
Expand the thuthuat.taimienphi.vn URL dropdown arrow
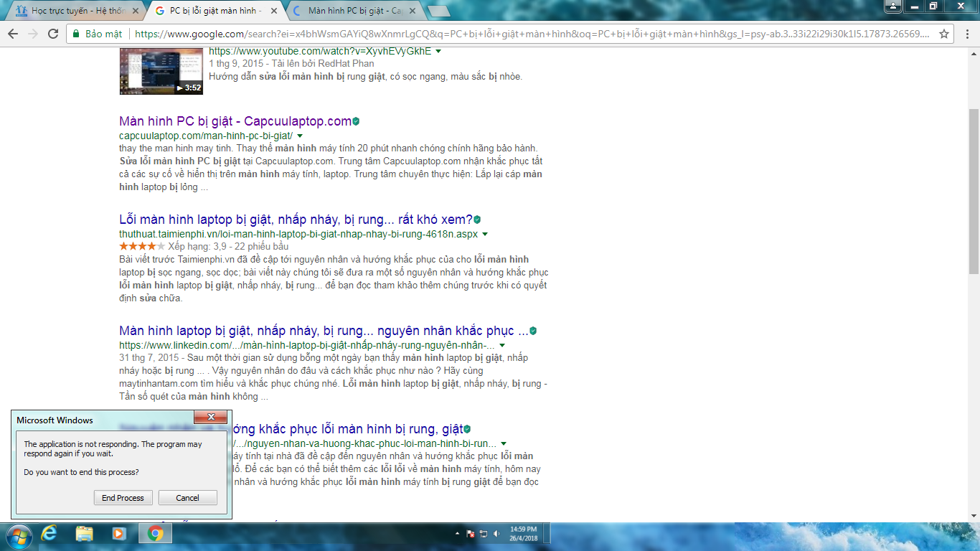(x=485, y=234)
